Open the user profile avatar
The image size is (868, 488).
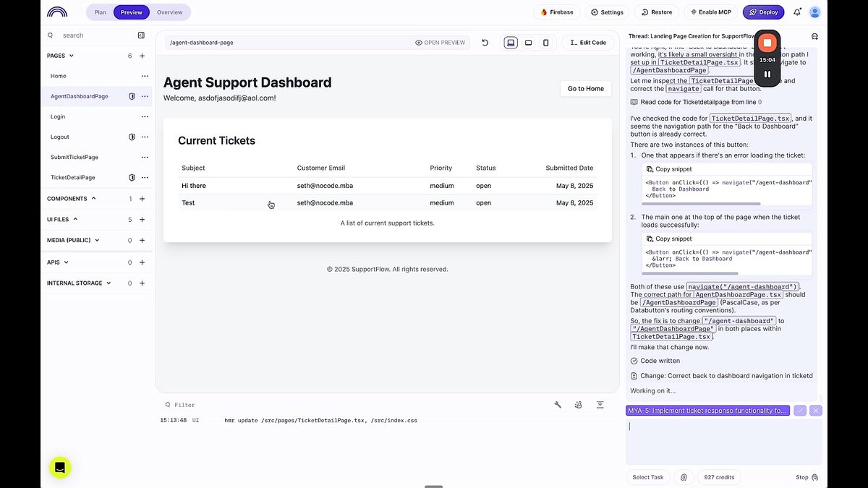pos(815,12)
